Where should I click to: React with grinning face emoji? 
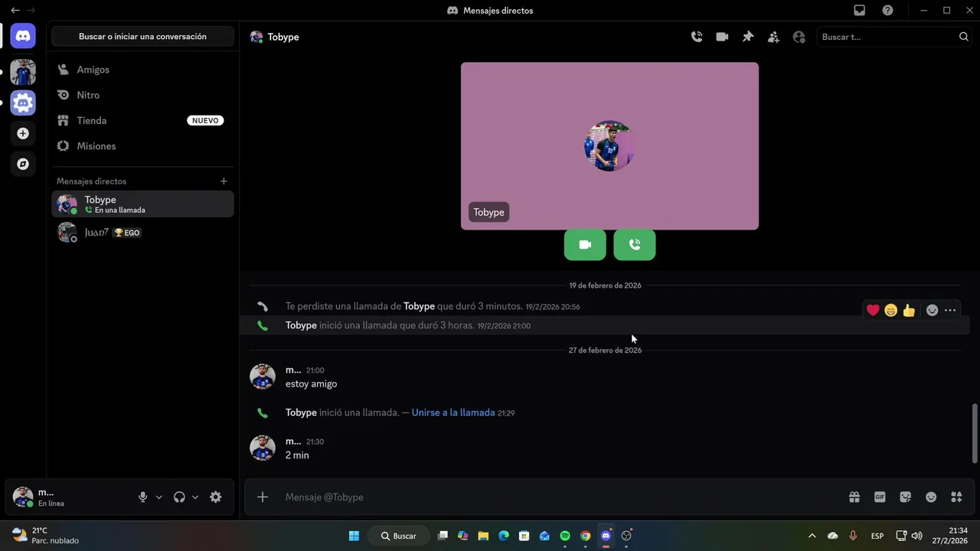coord(890,310)
